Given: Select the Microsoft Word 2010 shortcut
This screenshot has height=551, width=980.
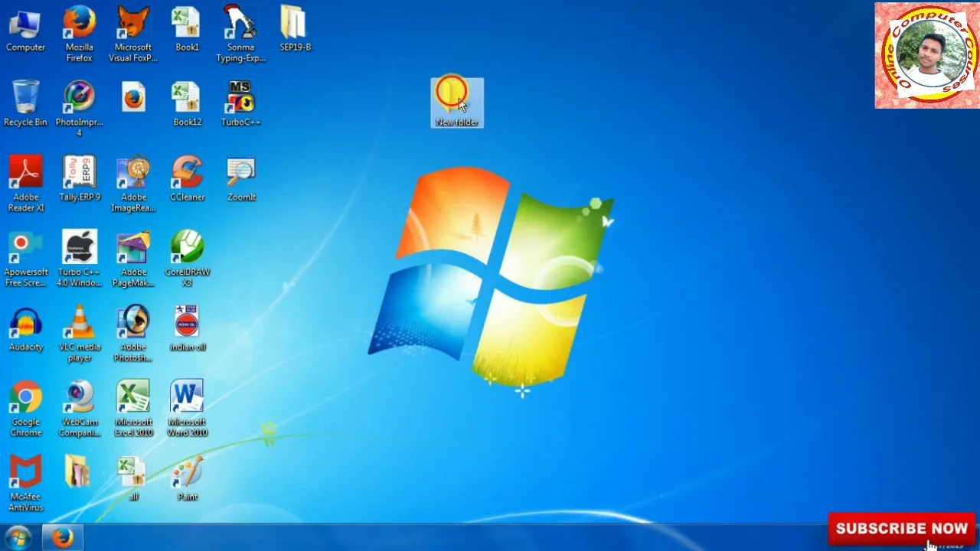Looking at the screenshot, I should click(187, 409).
